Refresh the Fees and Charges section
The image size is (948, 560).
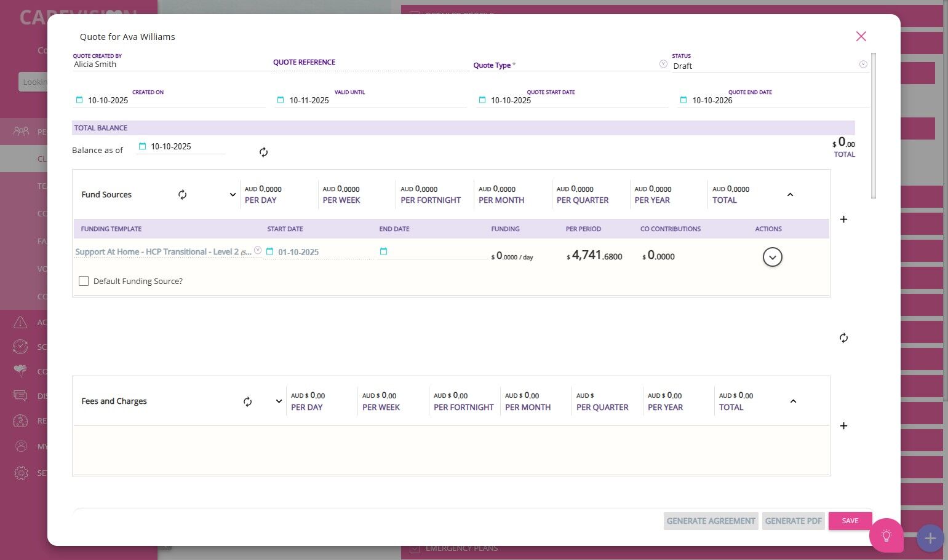pos(247,401)
